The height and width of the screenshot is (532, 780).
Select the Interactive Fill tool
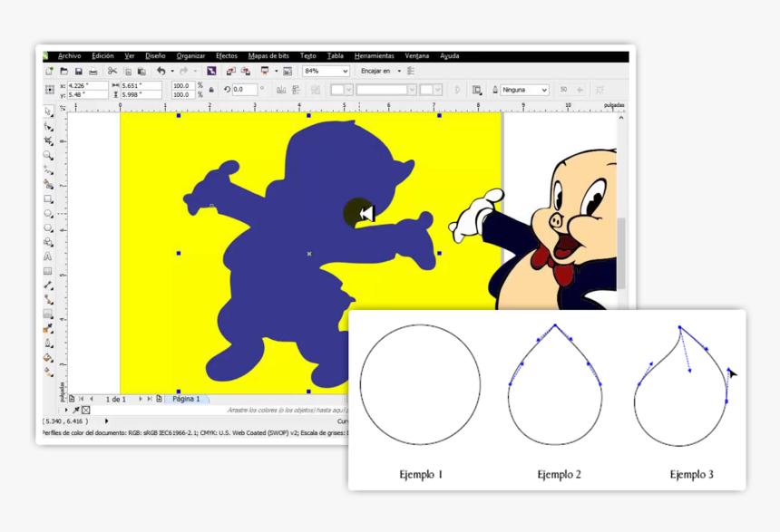coord(48,372)
